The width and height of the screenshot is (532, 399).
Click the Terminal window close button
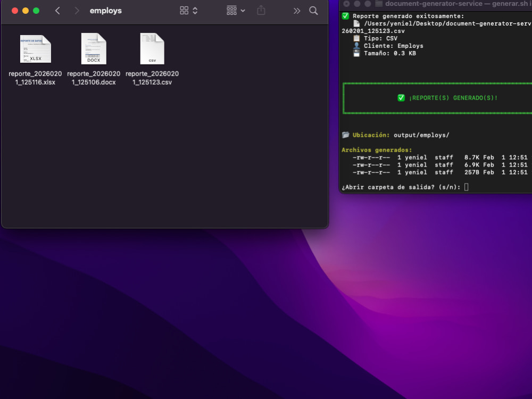pos(346,4)
